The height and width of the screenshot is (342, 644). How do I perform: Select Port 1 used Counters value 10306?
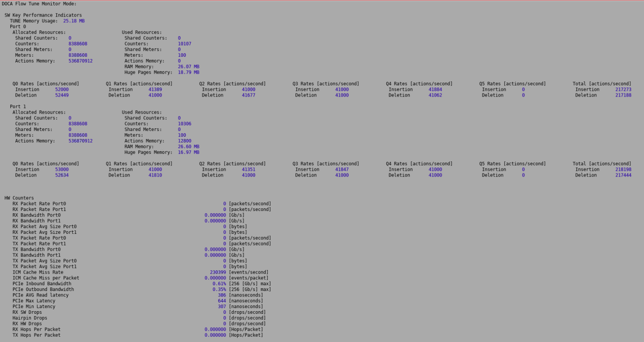tap(184, 124)
